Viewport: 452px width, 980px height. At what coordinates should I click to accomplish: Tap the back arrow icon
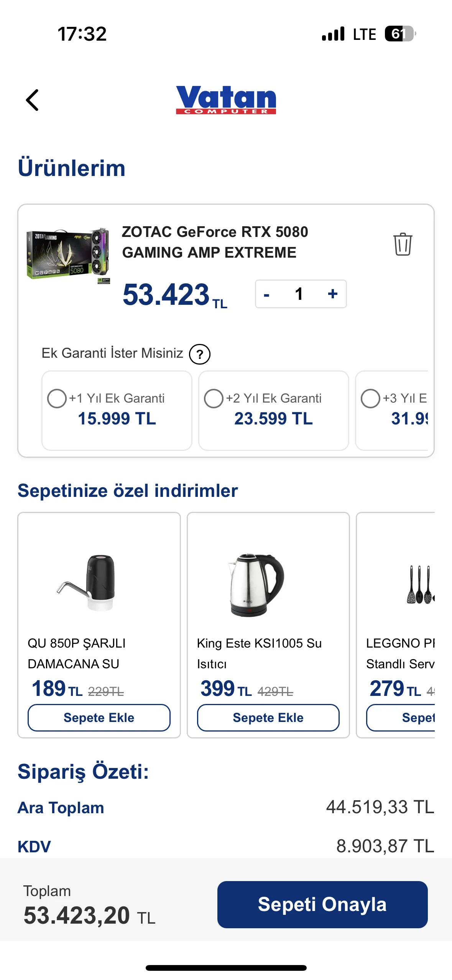click(x=32, y=100)
